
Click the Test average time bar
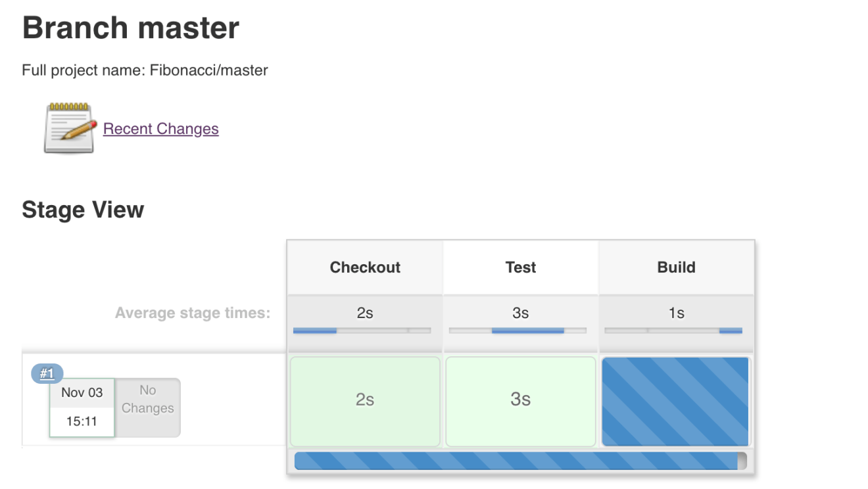[x=518, y=331]
